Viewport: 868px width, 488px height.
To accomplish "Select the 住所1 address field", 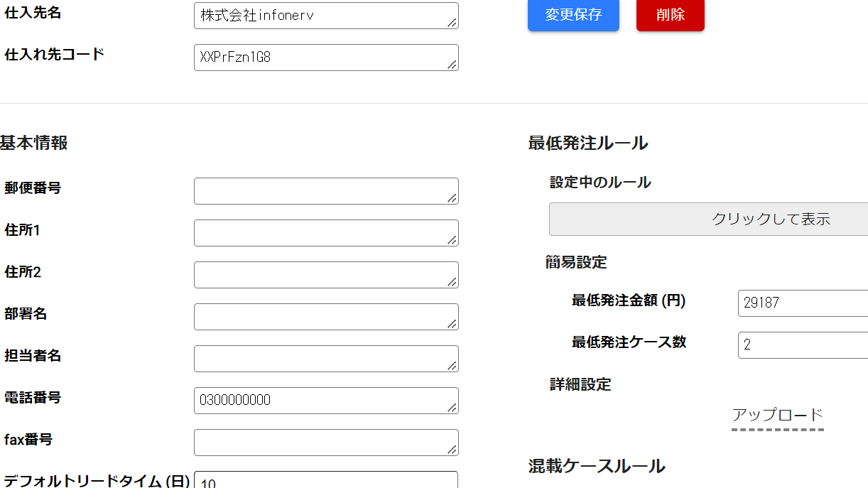I will [x=326, y=232].
